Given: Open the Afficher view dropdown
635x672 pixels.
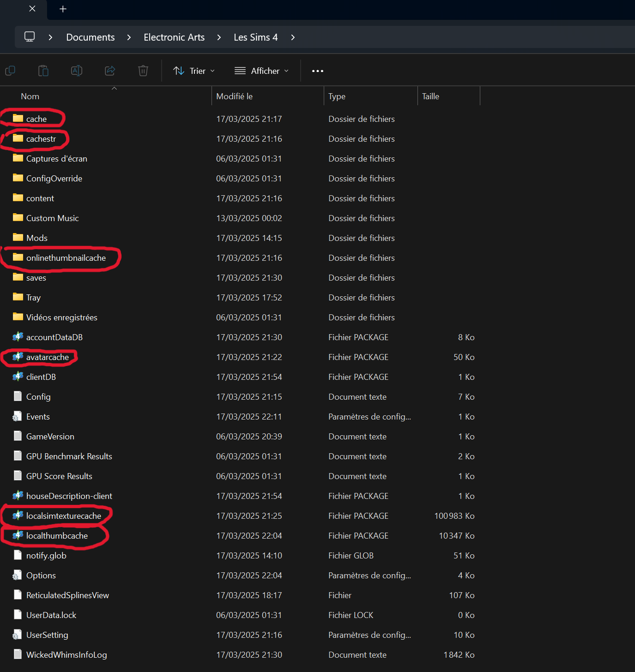Looking at the screenshot, I should [x=262, y=71].
